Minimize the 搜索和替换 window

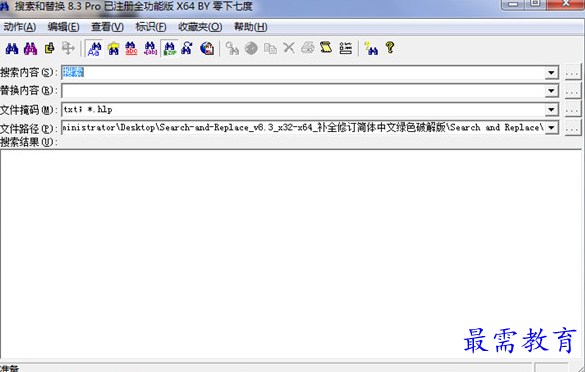click(513, 4)
